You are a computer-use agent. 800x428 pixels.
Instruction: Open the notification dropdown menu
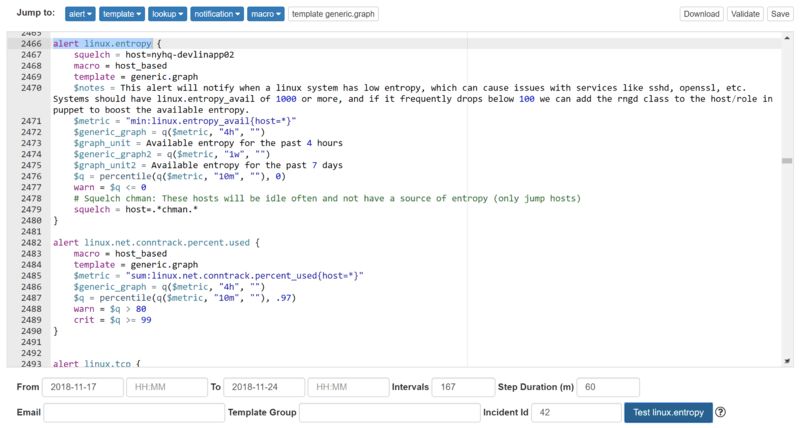(217, 14)
